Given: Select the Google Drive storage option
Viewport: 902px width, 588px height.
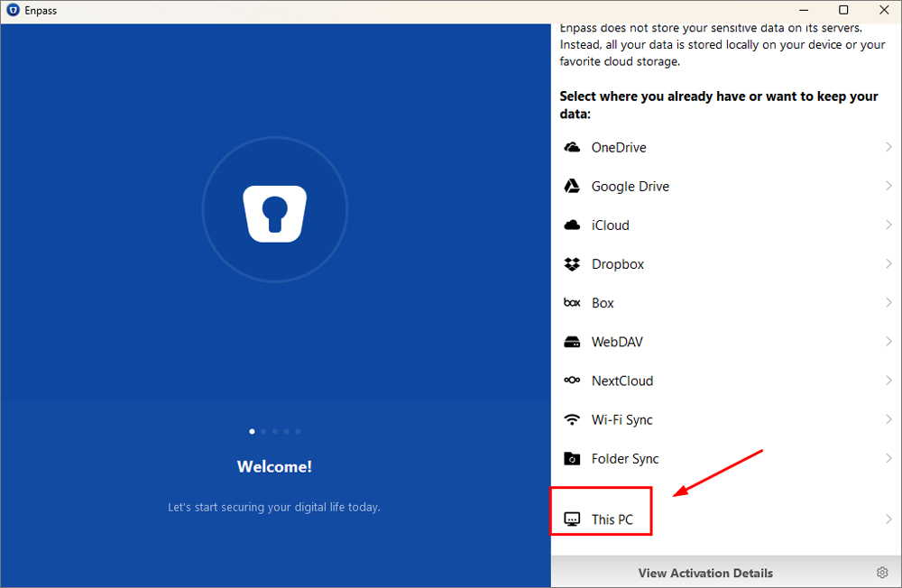Looking at the screenshot, I should point(630,187).
